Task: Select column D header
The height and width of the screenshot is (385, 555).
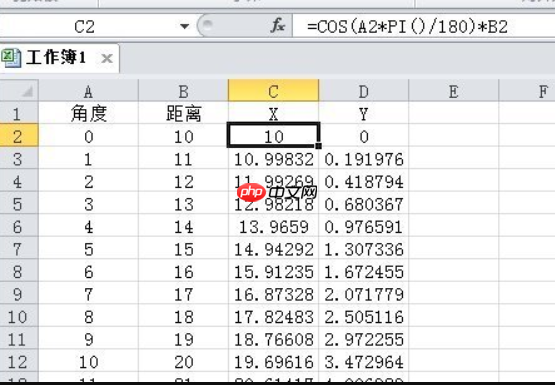Action: (x=364, y=91)
